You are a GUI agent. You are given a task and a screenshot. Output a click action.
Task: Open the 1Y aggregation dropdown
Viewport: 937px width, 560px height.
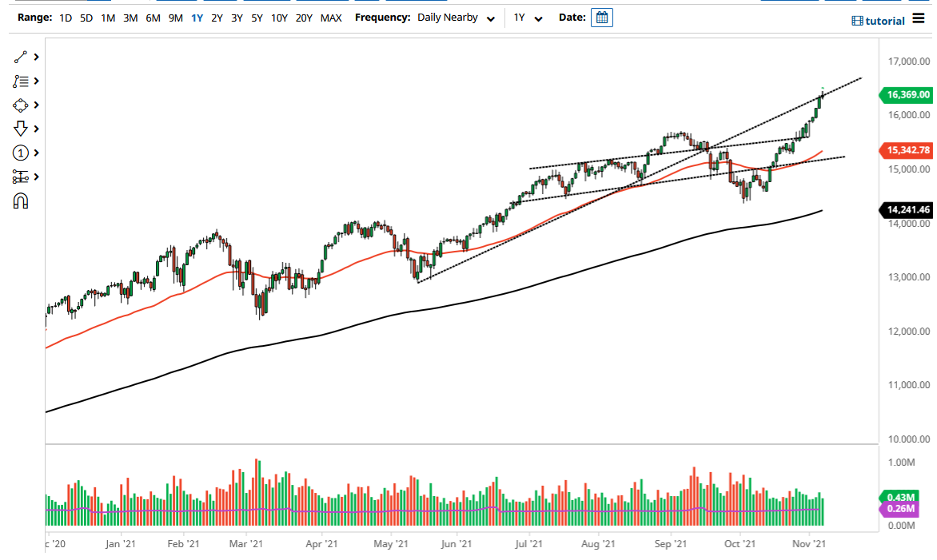[527, 17]
